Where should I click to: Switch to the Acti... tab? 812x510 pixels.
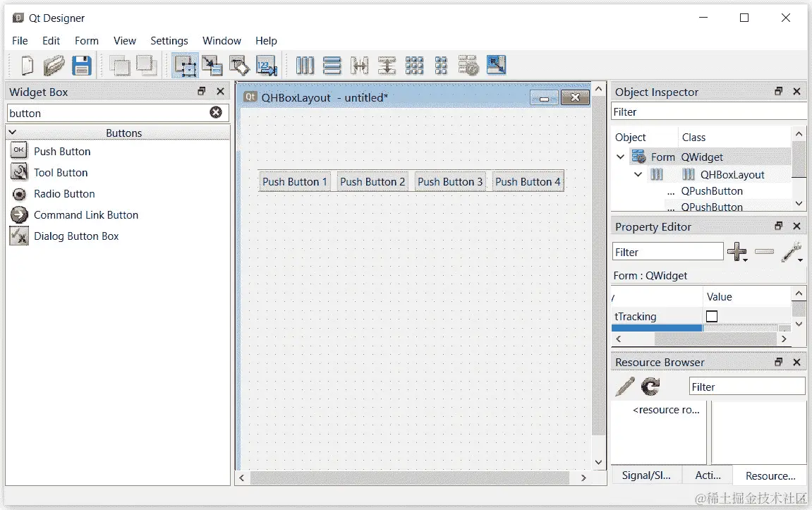click(x=708, y=475)
